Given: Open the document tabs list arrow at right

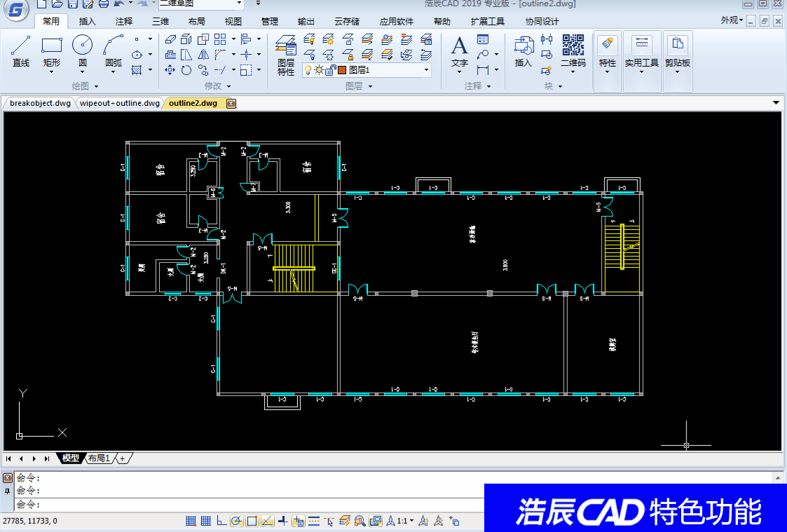Looking at the screenshot, I should click(776, 104).
